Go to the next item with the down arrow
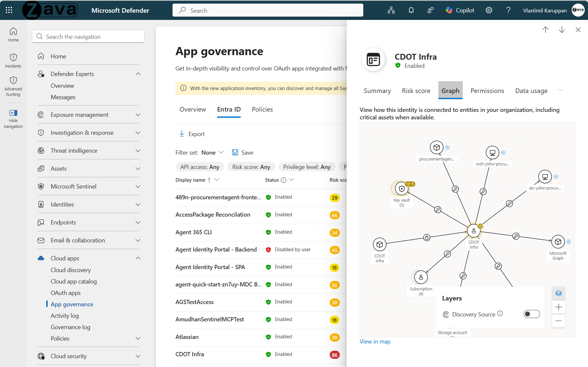 562,30
